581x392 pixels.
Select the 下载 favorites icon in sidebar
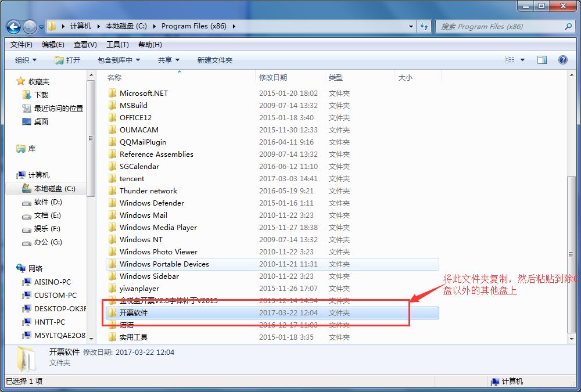[26, 95]
